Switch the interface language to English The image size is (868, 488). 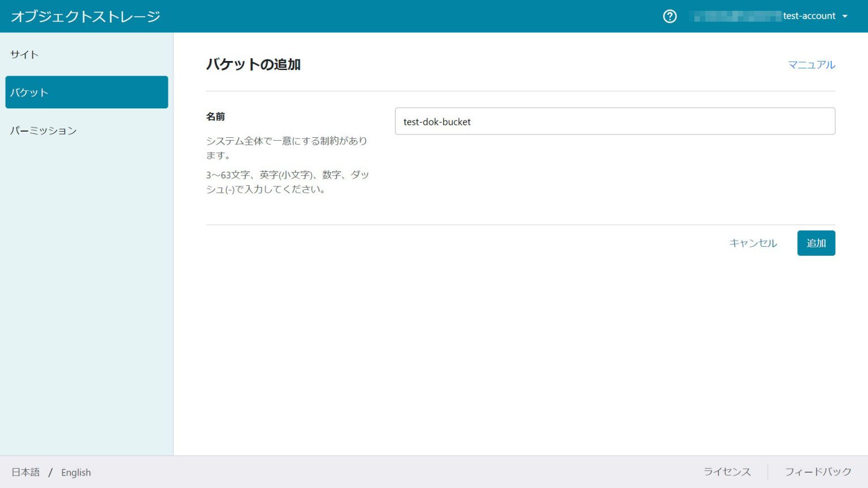point(76,472)
